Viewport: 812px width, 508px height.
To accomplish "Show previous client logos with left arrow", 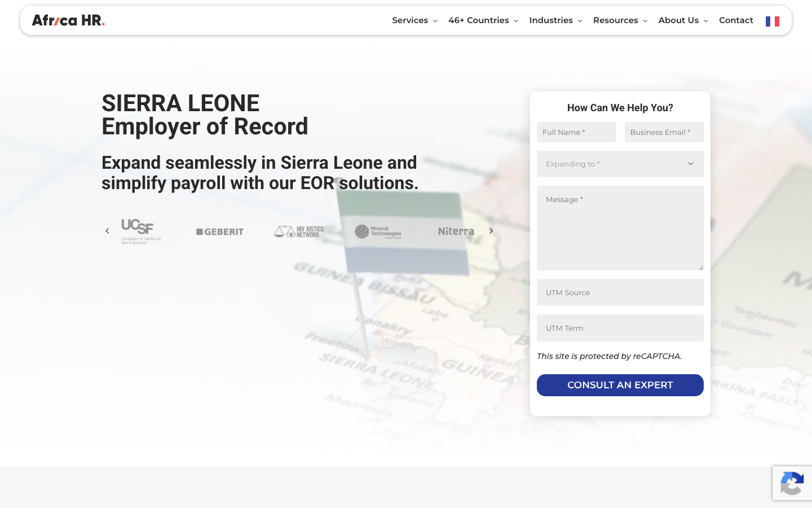I will (x=107, y=231).
